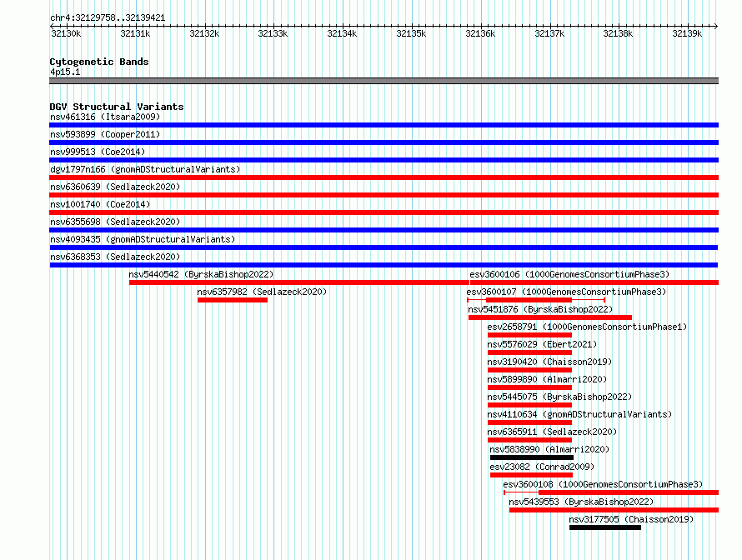Open the esv23082 (Conrad2009) label
Viewport: 742px width, 560px height.
(x=542, y=467)
